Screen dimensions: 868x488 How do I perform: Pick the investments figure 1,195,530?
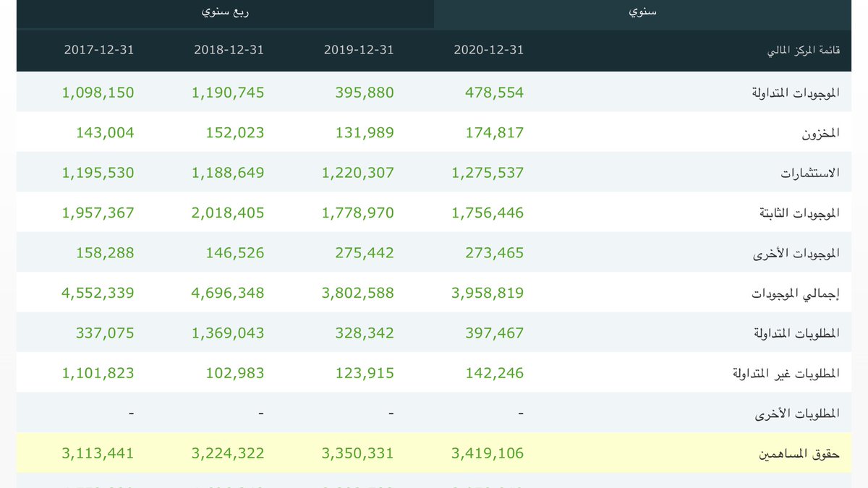(98, 174)
